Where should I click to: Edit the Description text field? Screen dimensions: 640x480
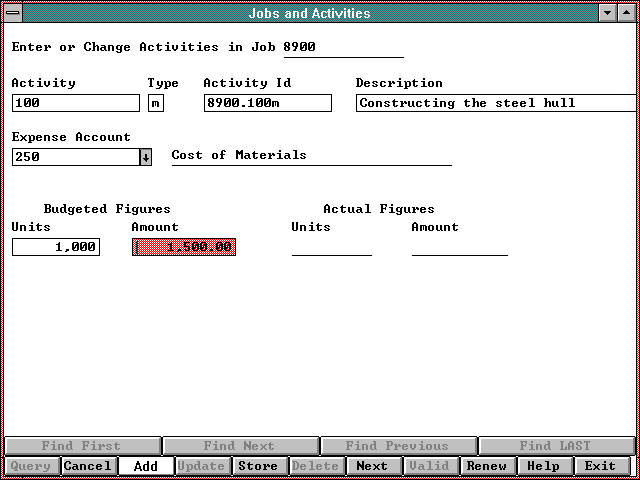[x=496, y=103]
